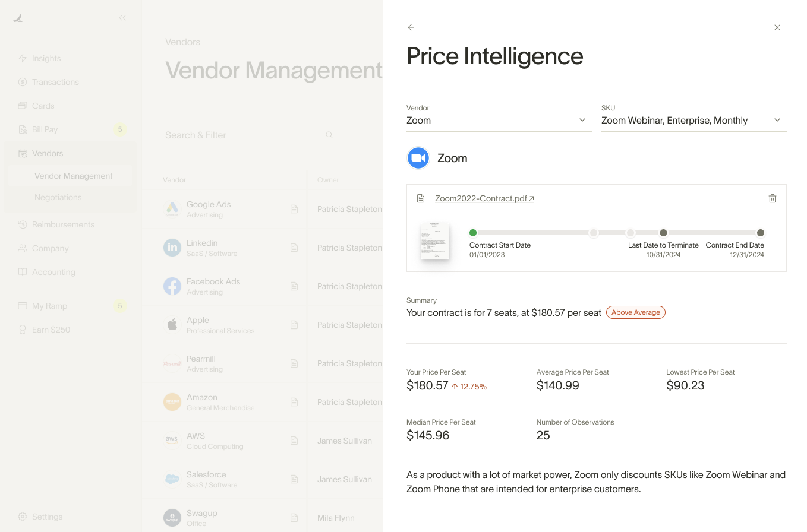
Task: Open the Insights menu item
Action: pyautogui.click(x=46, y=58)
